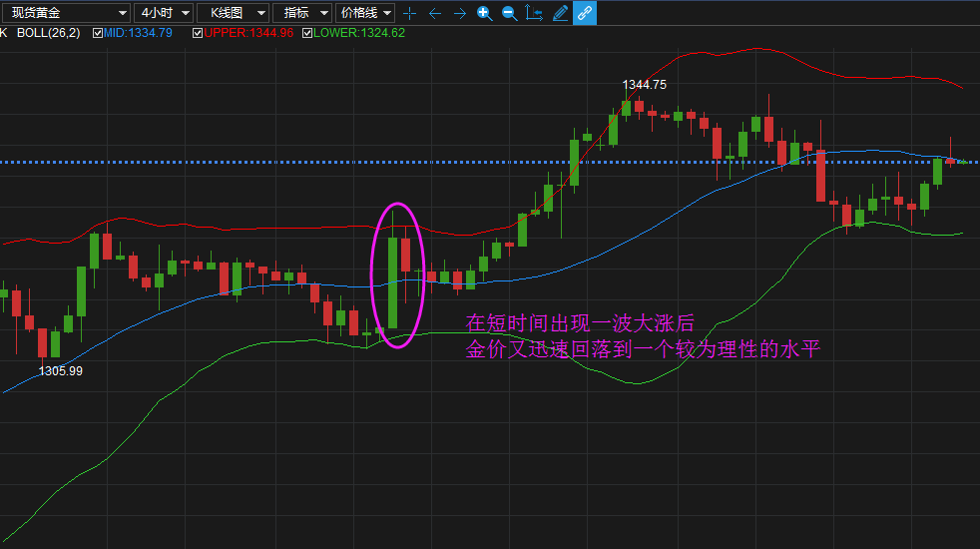Click the dotted blue current price line
This screenshot has width=980, height=549.
pos(490,162)
